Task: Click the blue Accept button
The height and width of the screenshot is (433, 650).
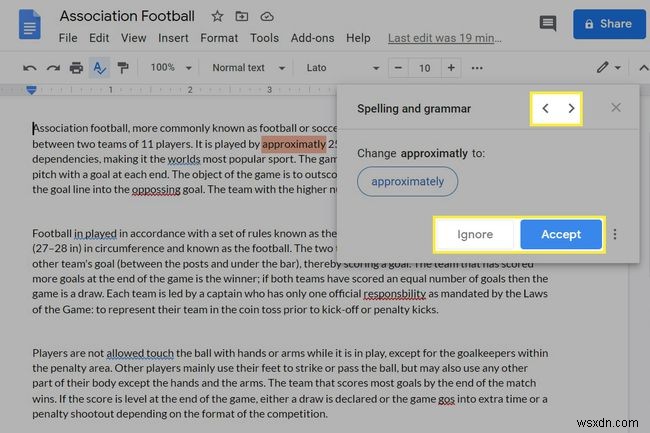Action: pyautogui.click(x=561, y=235)
